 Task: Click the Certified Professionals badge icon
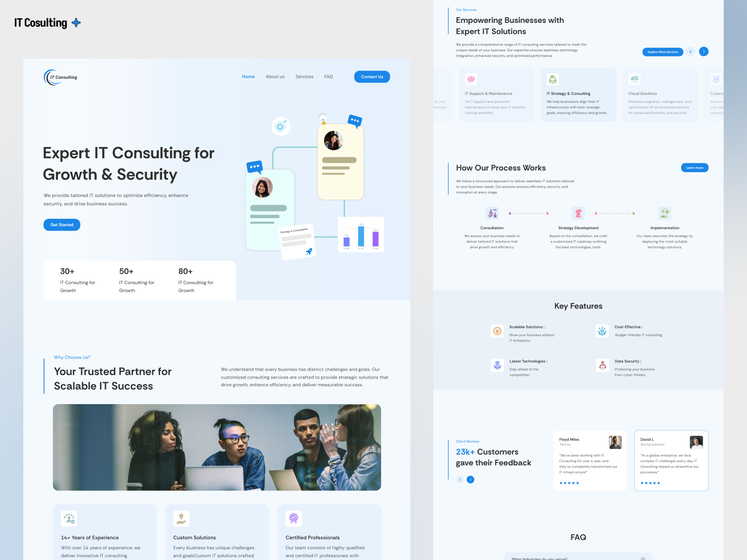(294, 518)
